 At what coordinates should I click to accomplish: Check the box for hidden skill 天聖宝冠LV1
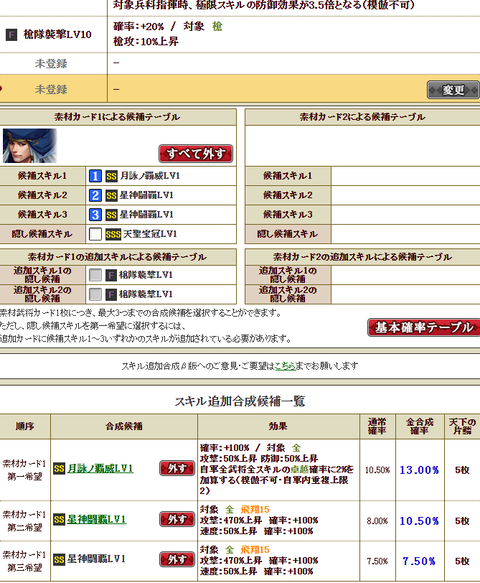pos(95,234)
